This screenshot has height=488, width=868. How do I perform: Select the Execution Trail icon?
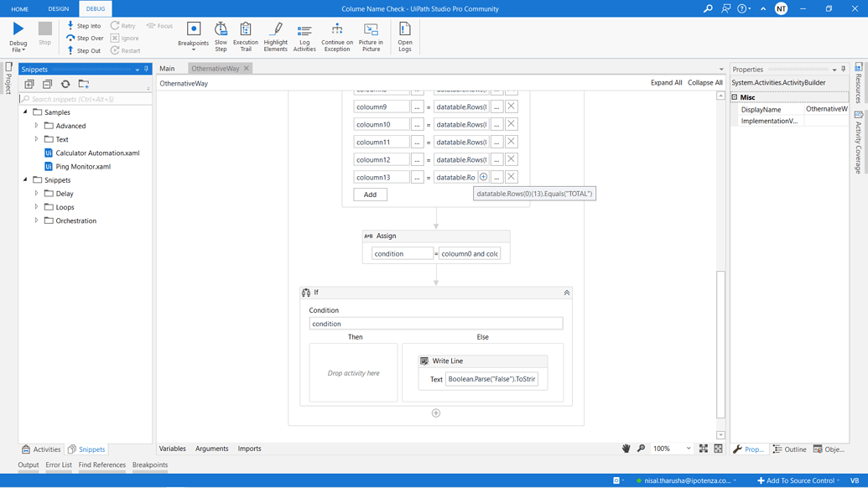coord(246,34)
